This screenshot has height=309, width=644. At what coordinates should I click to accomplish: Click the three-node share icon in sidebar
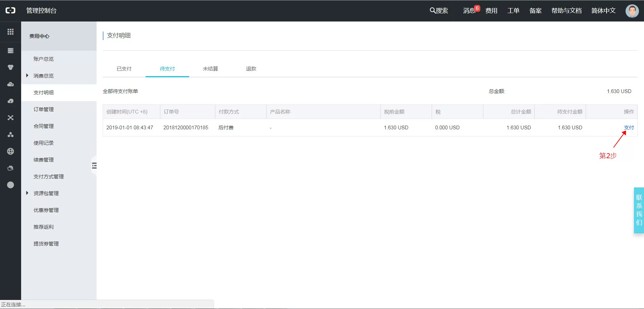[10, 135]
